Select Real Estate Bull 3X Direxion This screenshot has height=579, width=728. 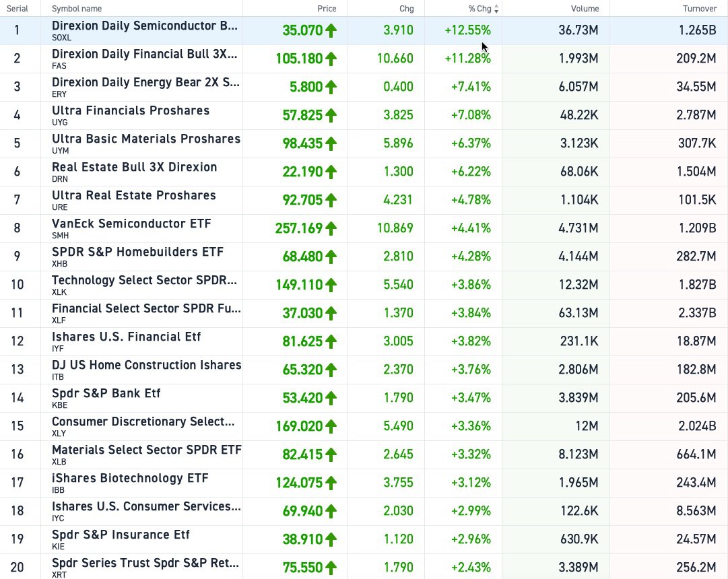click(134, 167)
